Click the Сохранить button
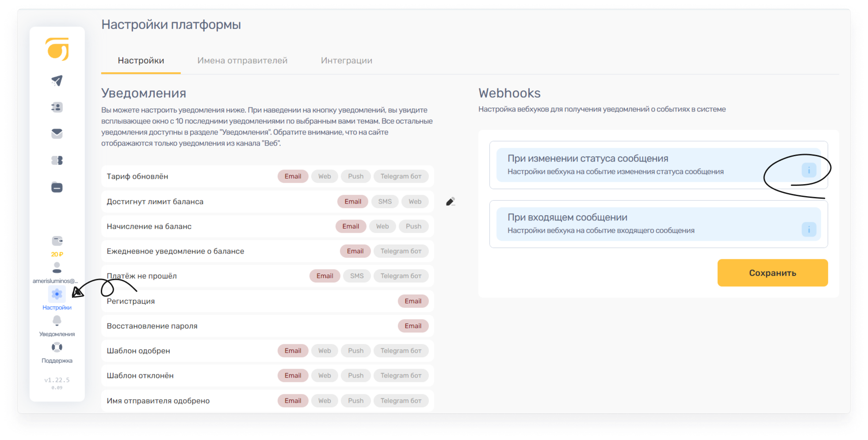 pos(772,273)
